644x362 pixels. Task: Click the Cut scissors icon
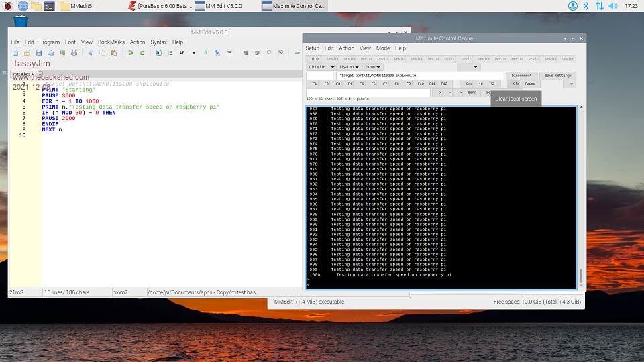(x=91, y=52)
